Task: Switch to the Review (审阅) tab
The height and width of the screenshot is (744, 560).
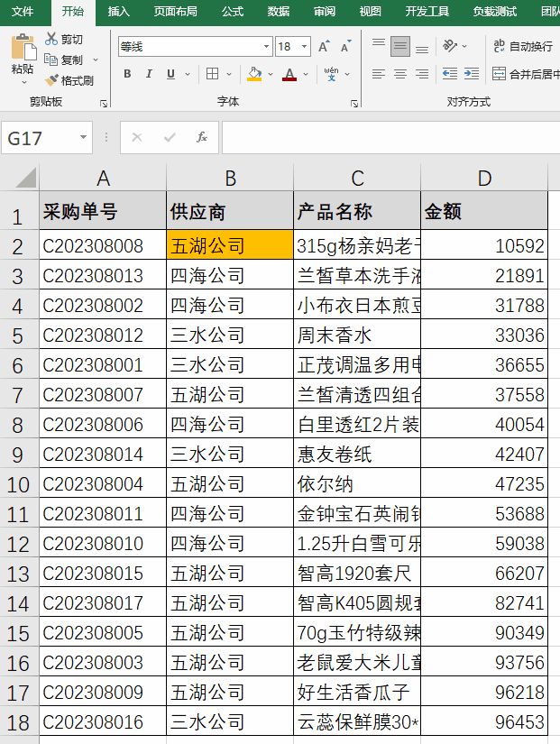Action: tap(325, 12)
